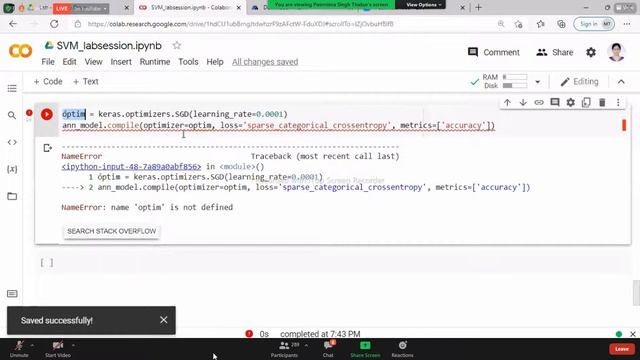Click SEARCH STACK OVERFLOW button

[x=111, y=231]
